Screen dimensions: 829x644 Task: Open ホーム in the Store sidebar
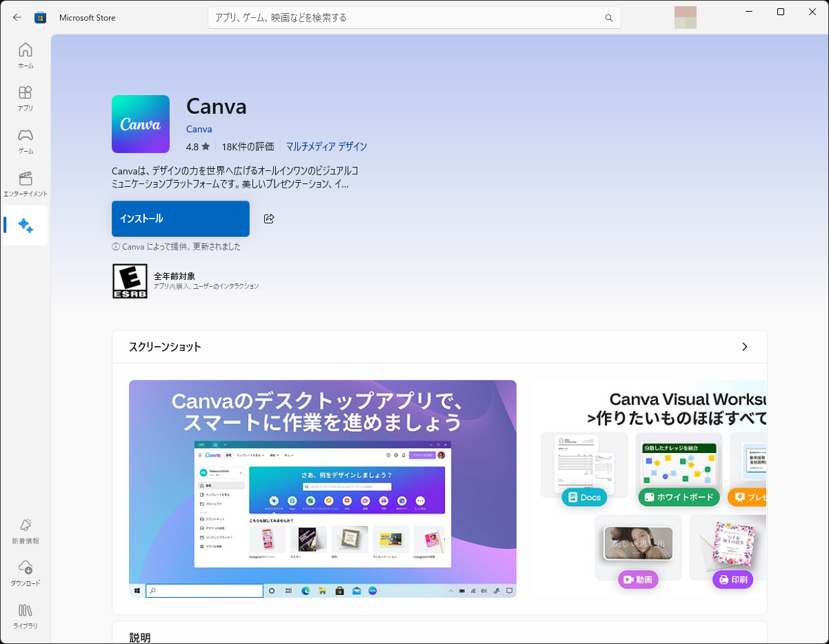coord(25,55)
